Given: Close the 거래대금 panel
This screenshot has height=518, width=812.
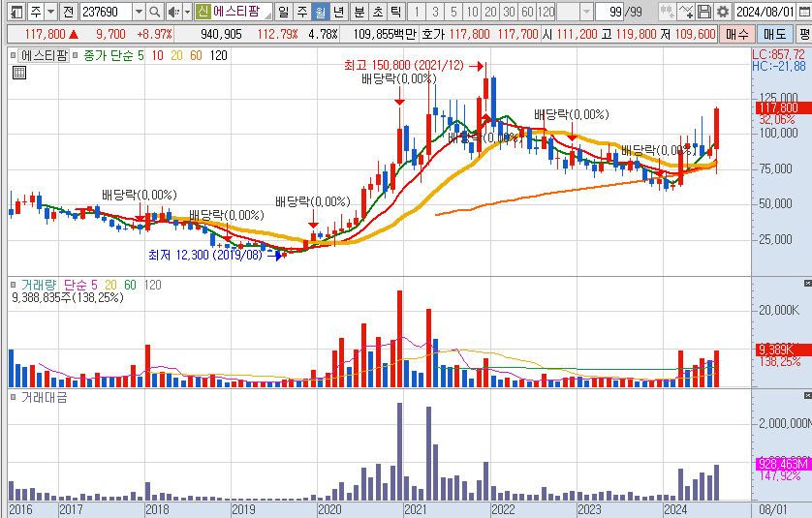Looking at the screenshot, I should [x=806, y=397].
